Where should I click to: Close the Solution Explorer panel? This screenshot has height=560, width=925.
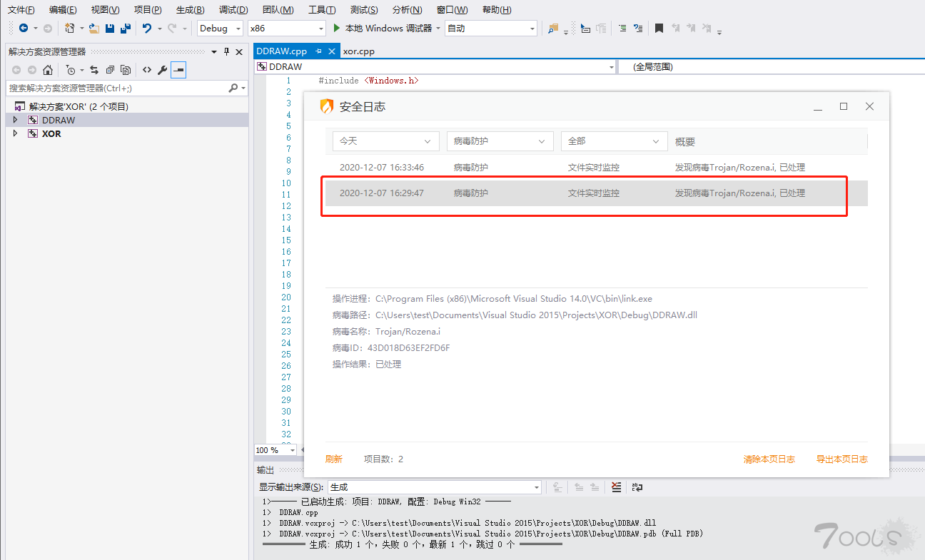pyautogui.click(x=239, y=51)
